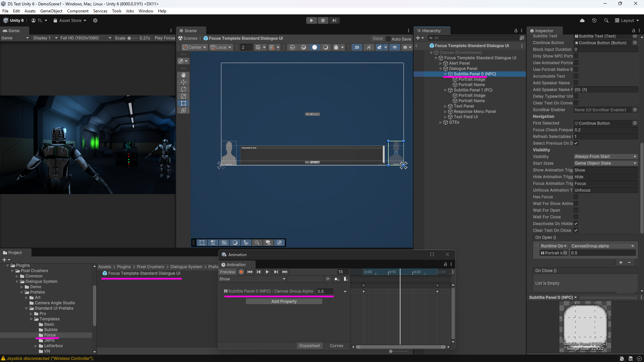
Task: Open the Component menu
Action: pos(78,11)
